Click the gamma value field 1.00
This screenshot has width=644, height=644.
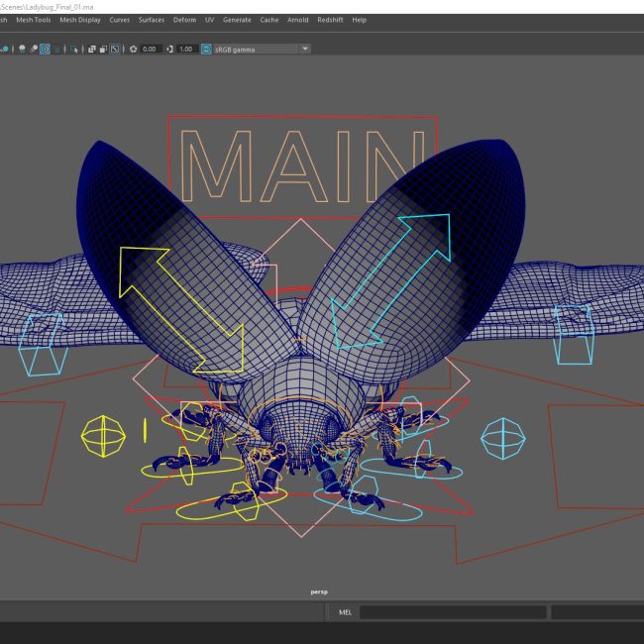187,50
